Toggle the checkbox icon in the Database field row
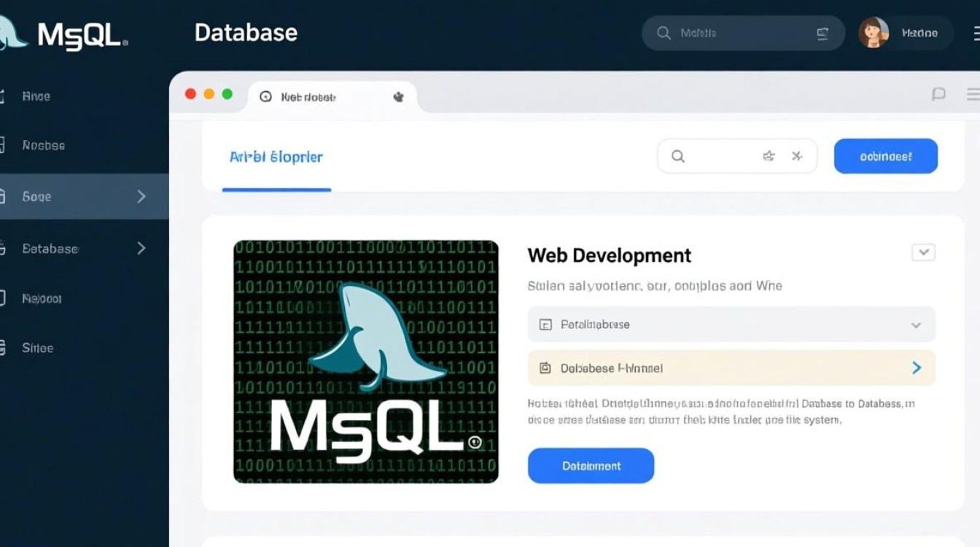 (x=545, y=324)
